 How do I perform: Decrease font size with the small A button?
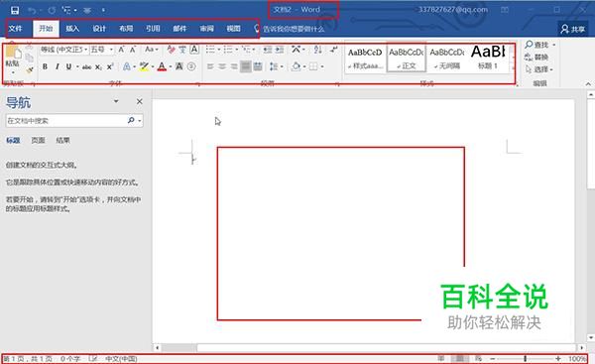coord(133,50)
